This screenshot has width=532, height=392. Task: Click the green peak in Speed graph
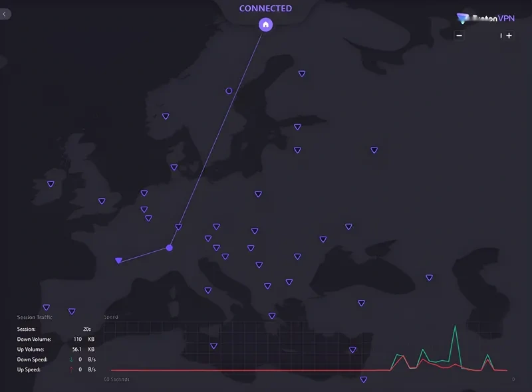pyautogui.click(x=456, y=328)
